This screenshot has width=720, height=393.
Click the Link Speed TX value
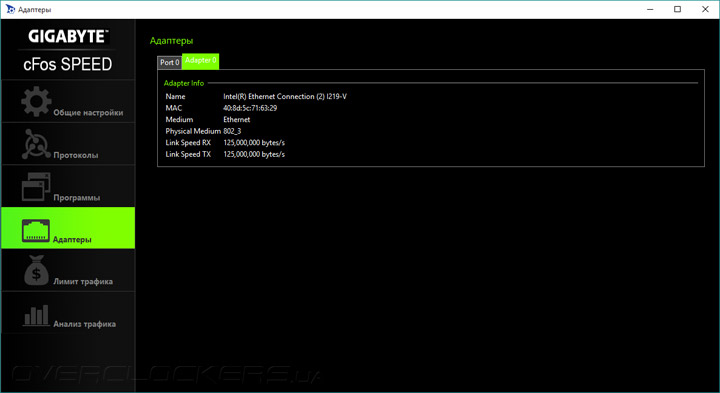pyautogui.click(x=254, y=154)
